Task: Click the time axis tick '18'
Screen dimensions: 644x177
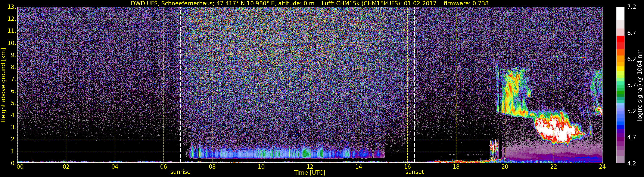Action: pos(456,167)
